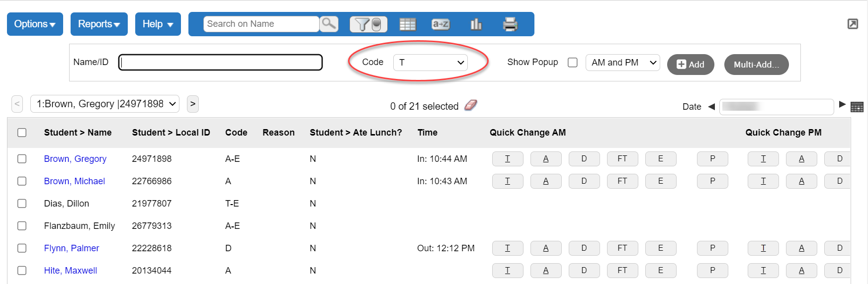Open the Reports menu
This screenshot has width=868, height=284.
[99, 24]
